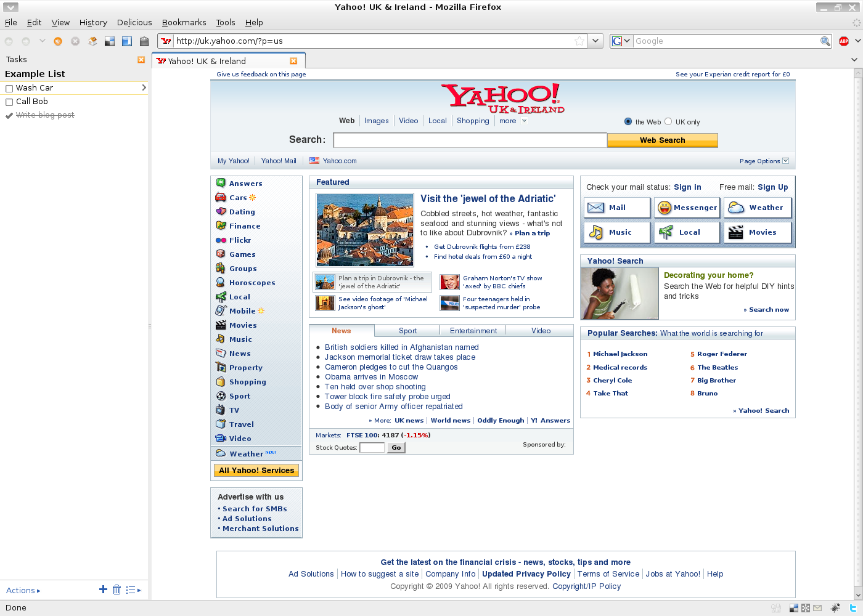This screenshot has width=863, height=616.
Task: Open Movies tile with clapperboard icon
Action: tap(758, 232)
